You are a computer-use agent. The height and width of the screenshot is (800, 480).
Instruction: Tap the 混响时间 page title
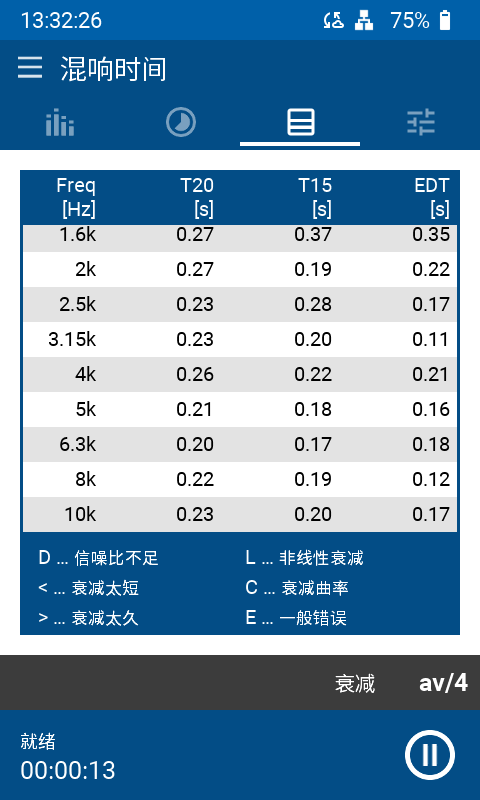(113, 69)
